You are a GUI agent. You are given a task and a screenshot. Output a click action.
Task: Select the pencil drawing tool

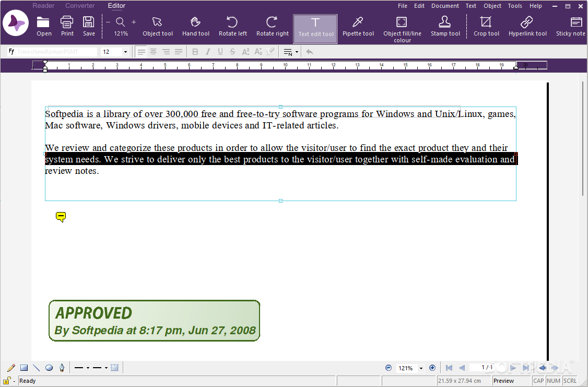pyautogui.click(x=11, y=368)
